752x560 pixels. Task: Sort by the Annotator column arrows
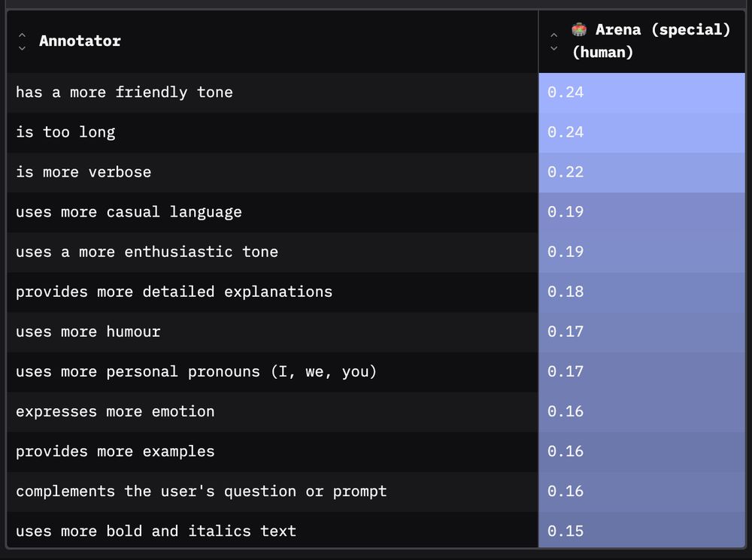coord(22,41)
